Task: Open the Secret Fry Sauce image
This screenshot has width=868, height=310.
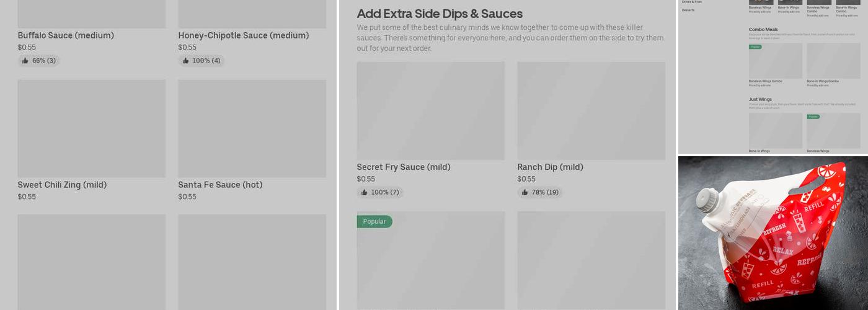Action: (430, 110)
